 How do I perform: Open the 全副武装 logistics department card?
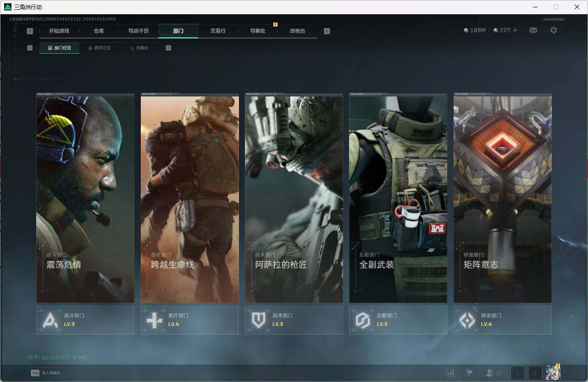(x=398, y=199)
